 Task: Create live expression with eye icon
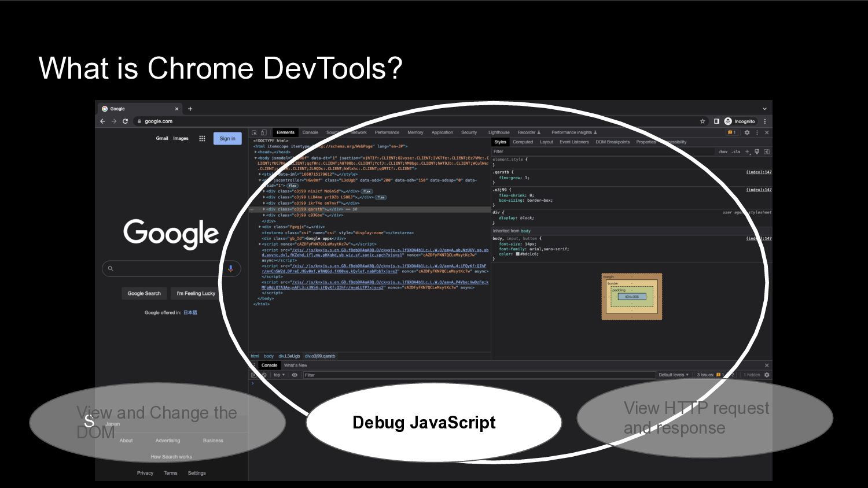pos(295,375)
